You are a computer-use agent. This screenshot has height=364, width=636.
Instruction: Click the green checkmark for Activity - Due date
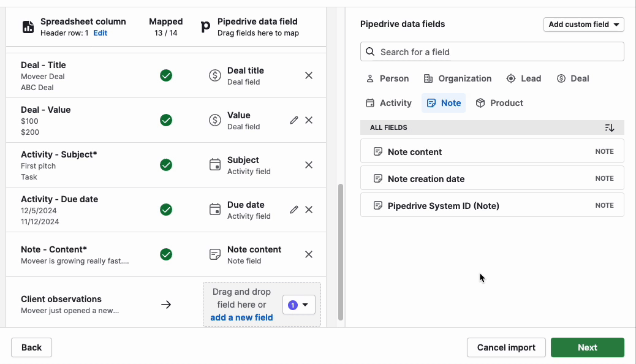[x=166, y=210]
